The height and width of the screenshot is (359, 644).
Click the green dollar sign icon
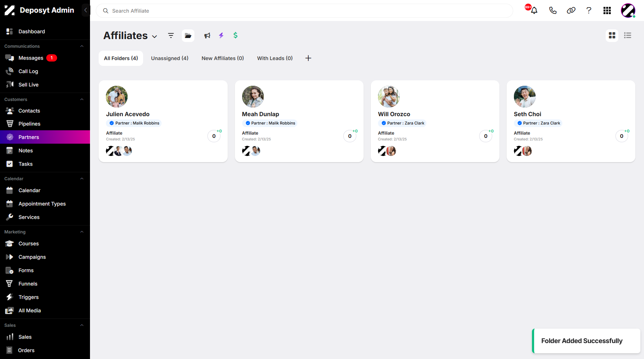[x=235, y=35]
